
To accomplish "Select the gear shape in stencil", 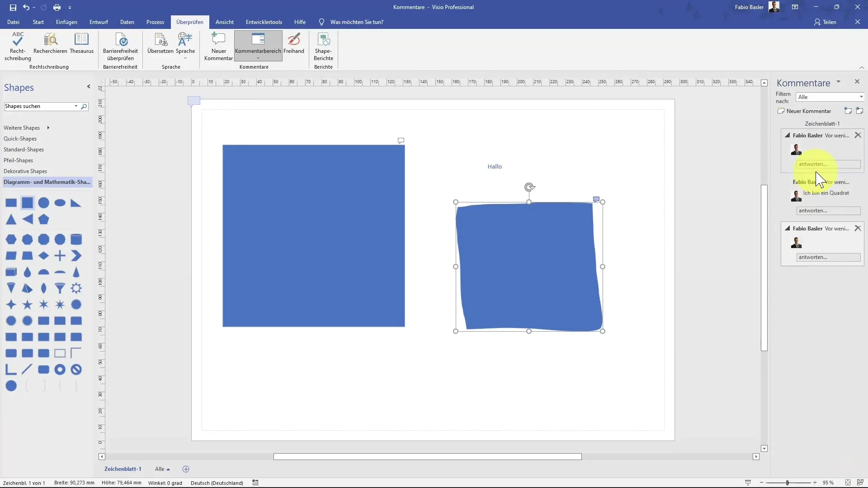I will (x=76, y=288).
